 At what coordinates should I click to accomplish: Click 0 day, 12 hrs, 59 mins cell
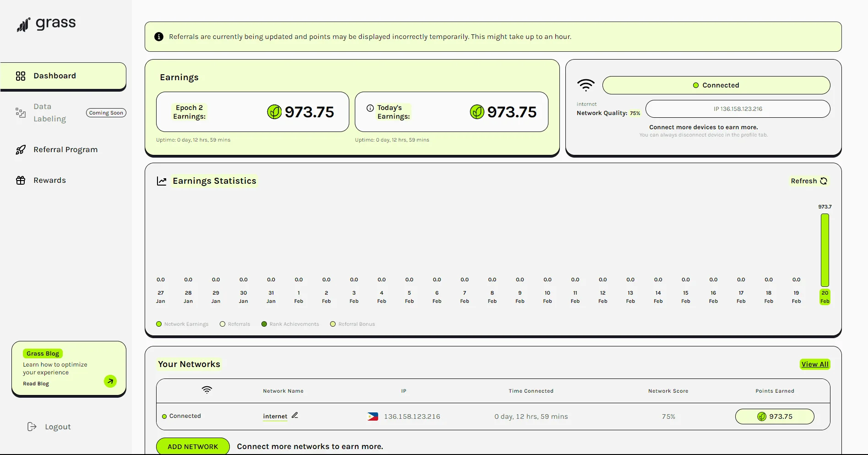point(531,417)
